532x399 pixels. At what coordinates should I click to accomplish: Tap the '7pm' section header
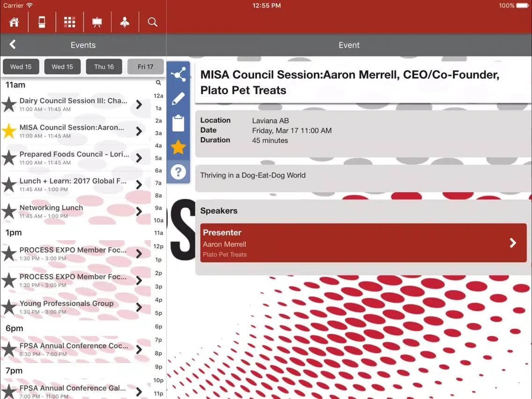point(14,370)
